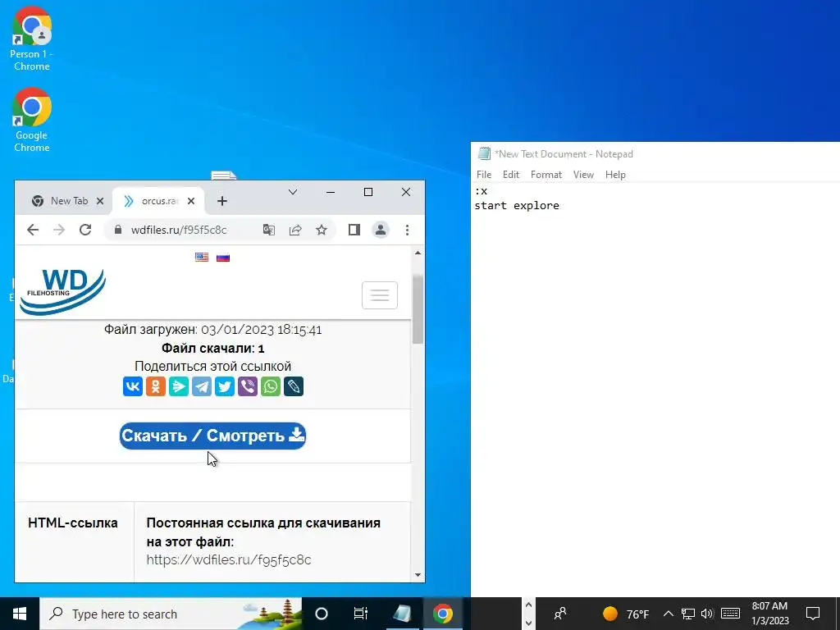
Task: Open the clock showing 8:07 AM
Action: (769, 614)
